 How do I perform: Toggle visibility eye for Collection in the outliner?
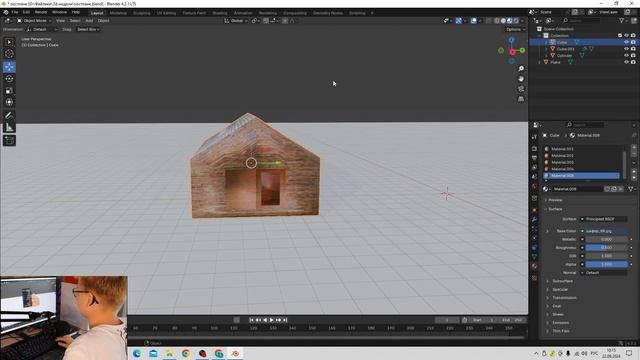[x=626, y=36]
